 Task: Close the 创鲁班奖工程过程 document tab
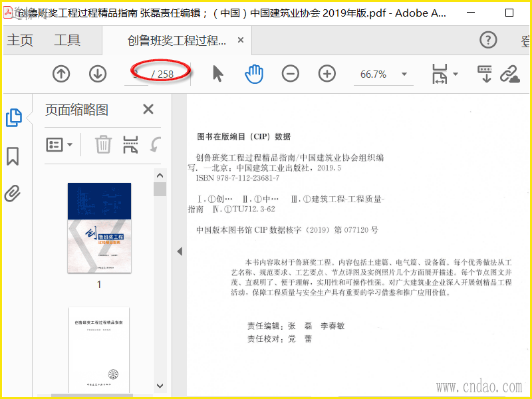pyautogui.click(x=241, y=40)
